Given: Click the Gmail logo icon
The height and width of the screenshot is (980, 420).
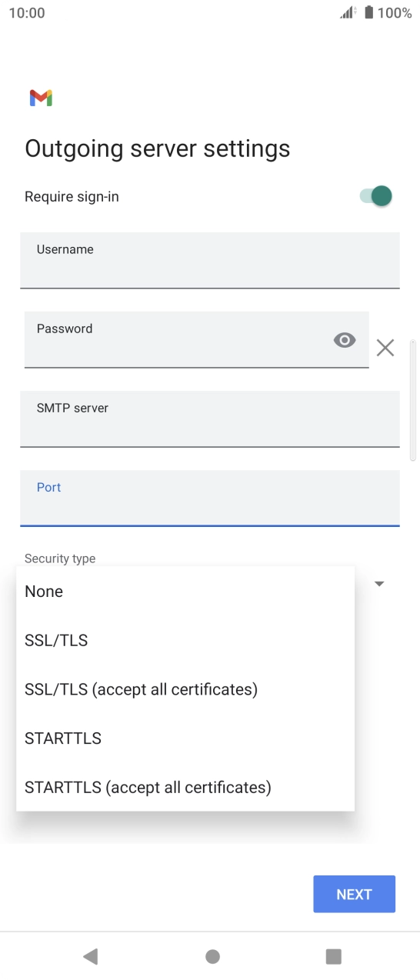Looking at the screenshot, I should 41,98.
